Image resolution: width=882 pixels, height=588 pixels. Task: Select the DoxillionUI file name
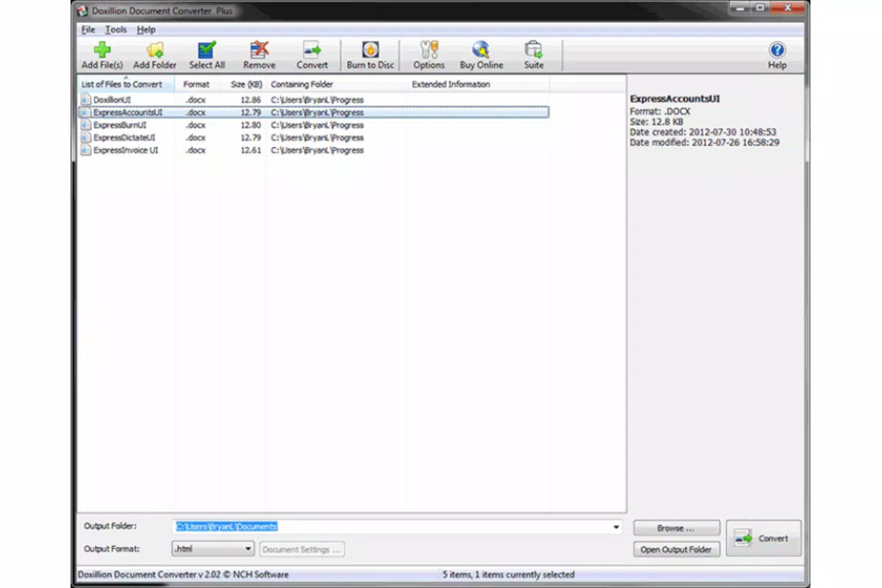click(112, 99)
